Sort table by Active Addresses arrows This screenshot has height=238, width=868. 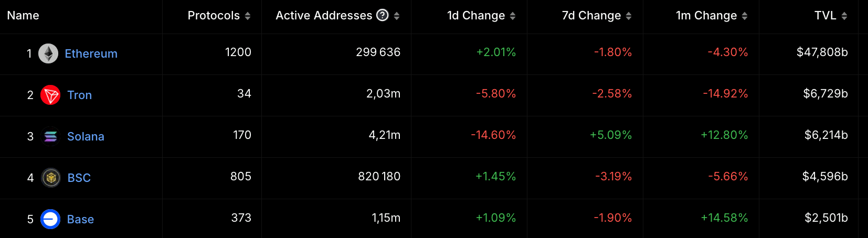(397, 16)
